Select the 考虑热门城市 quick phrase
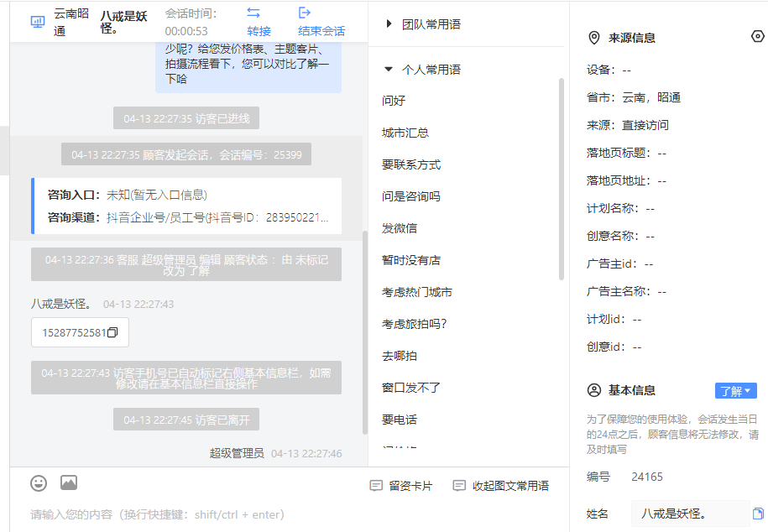 click(x=417, y=292)
